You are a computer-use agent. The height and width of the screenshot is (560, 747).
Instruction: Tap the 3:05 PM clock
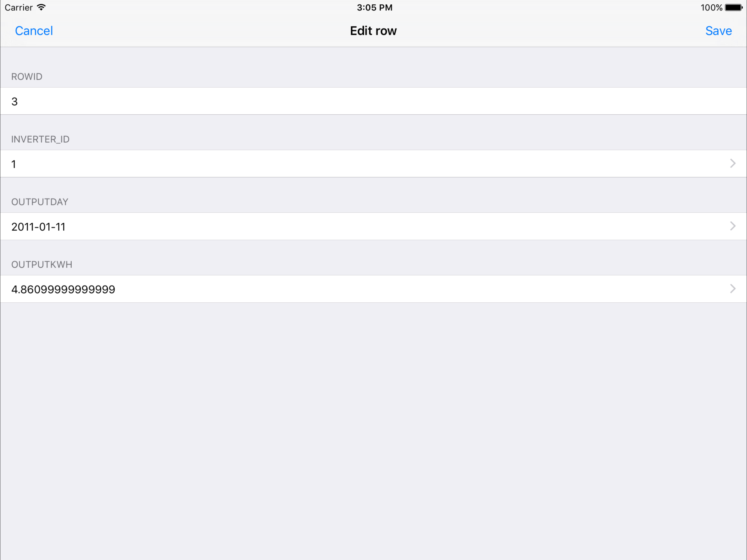(x=375, y=7)
